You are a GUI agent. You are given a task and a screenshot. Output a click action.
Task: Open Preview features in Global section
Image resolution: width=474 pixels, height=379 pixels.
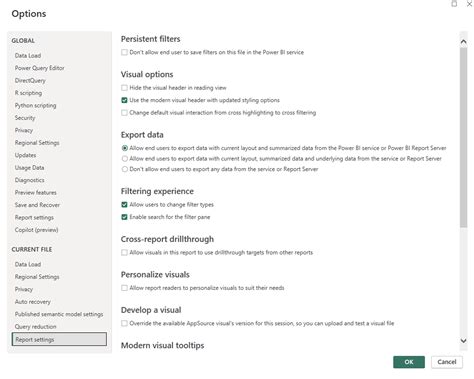point(36,192)
